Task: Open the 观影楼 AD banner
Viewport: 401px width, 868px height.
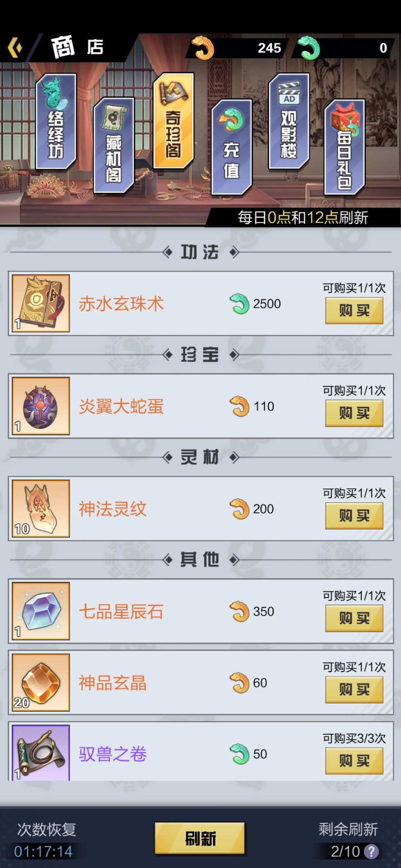Action: coord(289,121)
